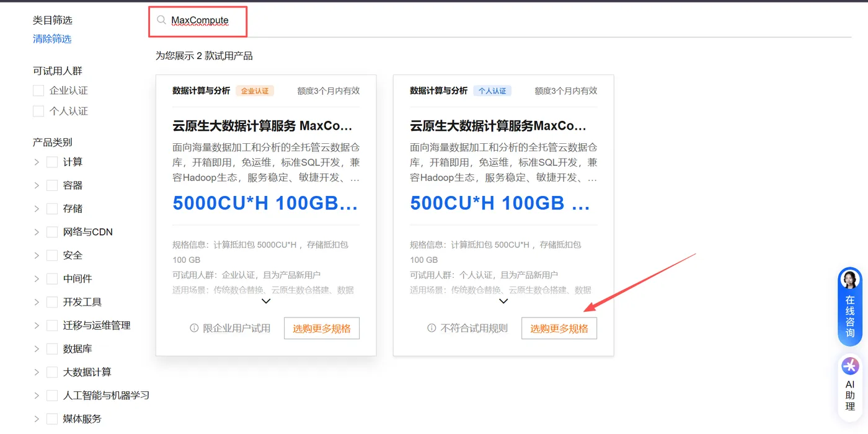This screenshot has width=868, height=434.
Task: Click the 个人认证 blue tag
Action: tap(492, 91)
